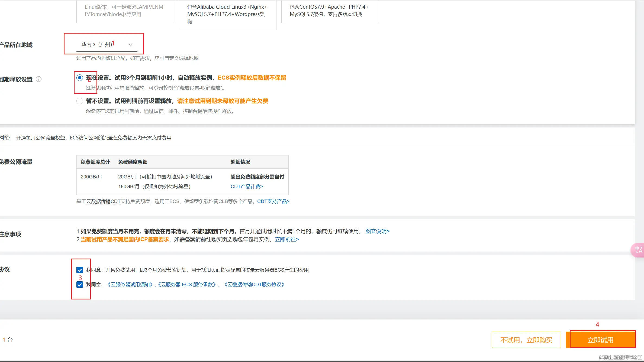Image resolution: width=644 pixels, height=362 pixels.
Task: Select the Linux LAMP/LNMP image card
Action: [125, 11]
